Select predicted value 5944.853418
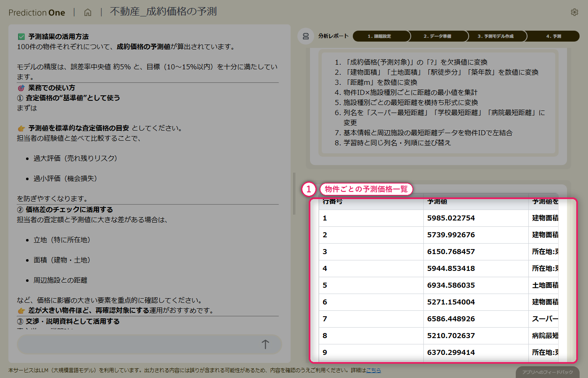 coord(451,268)
